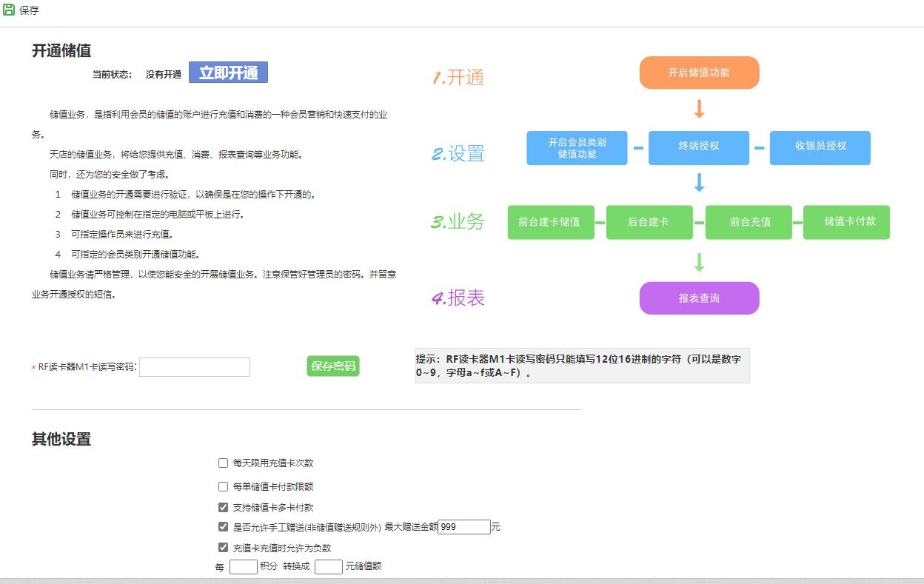Open the 收银员授权 step
The width and height of the screenshot is (924, 584).
(x=820, y=147)
